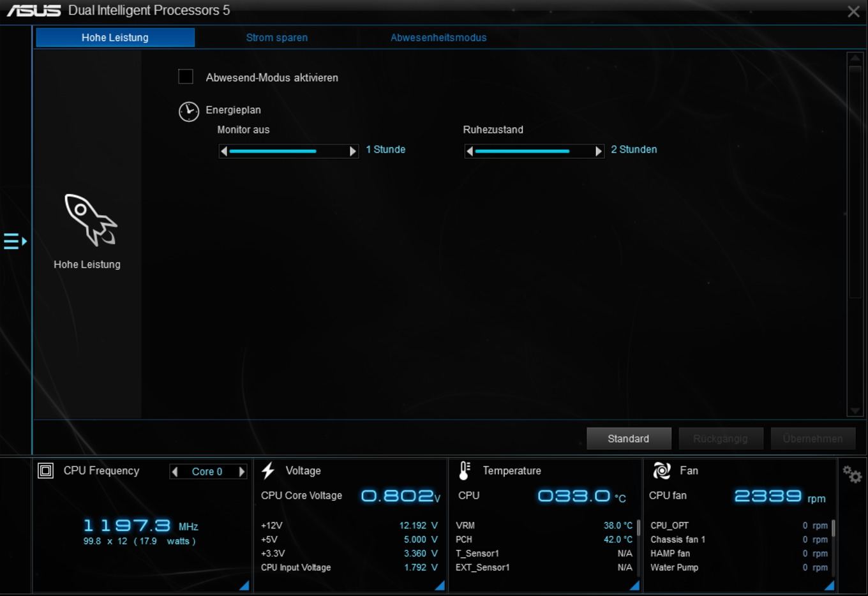
Task: Click the CPU Frequency chip icon
Action: pos(46,471)
